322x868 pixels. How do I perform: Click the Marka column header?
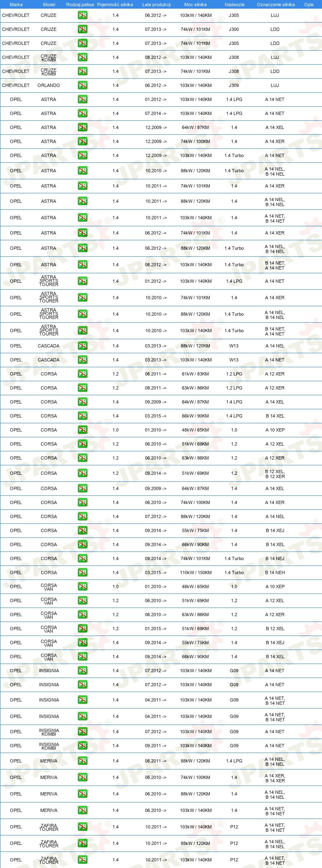[x=16, y=5]
